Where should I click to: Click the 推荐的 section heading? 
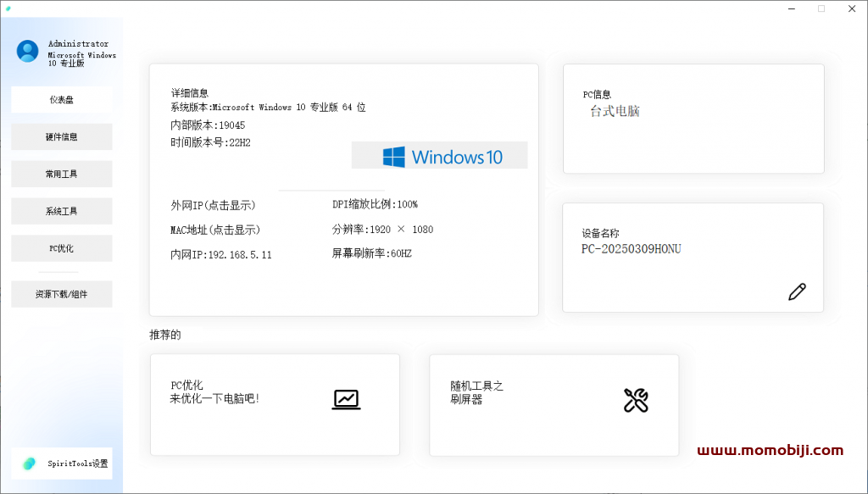(165, 335)
